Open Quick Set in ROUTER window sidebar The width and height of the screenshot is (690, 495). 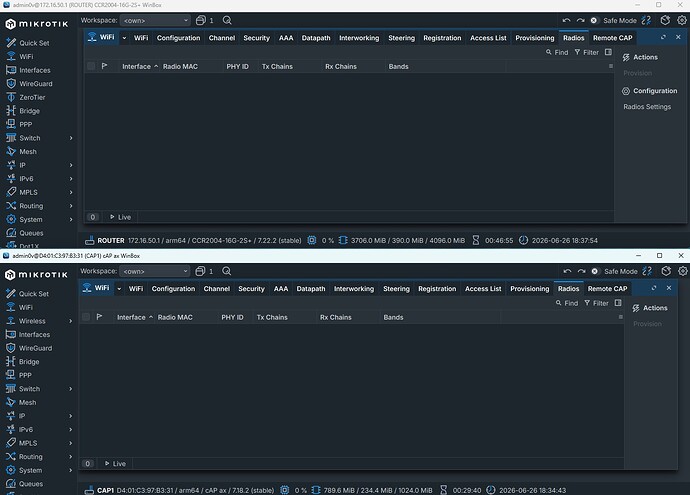click(28, 43)
